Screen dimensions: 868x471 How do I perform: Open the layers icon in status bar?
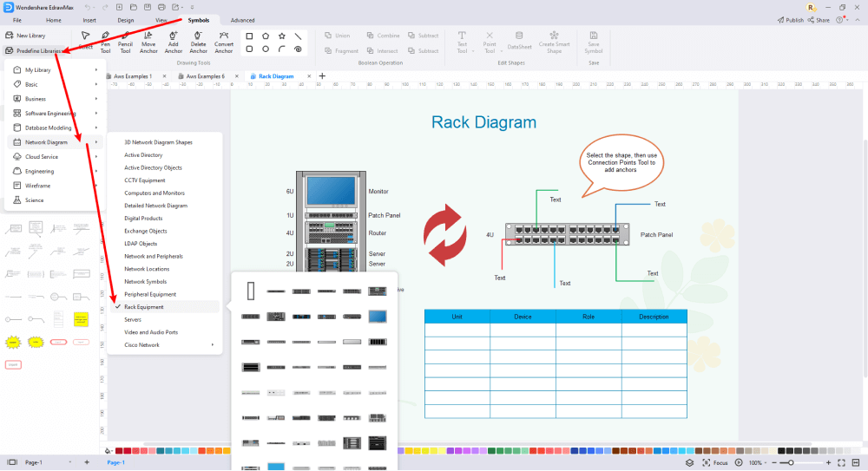tap(690, 462)
